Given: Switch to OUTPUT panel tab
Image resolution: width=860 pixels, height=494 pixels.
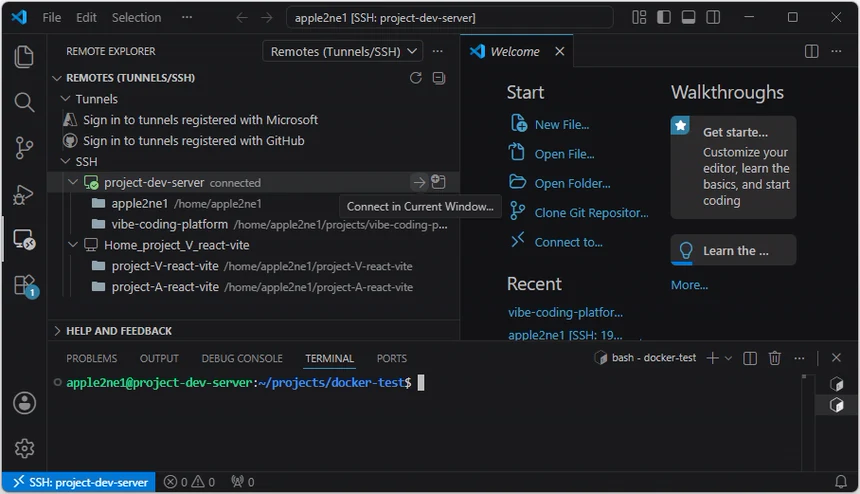Looking at the screenshot, I should tap(159, 359).
